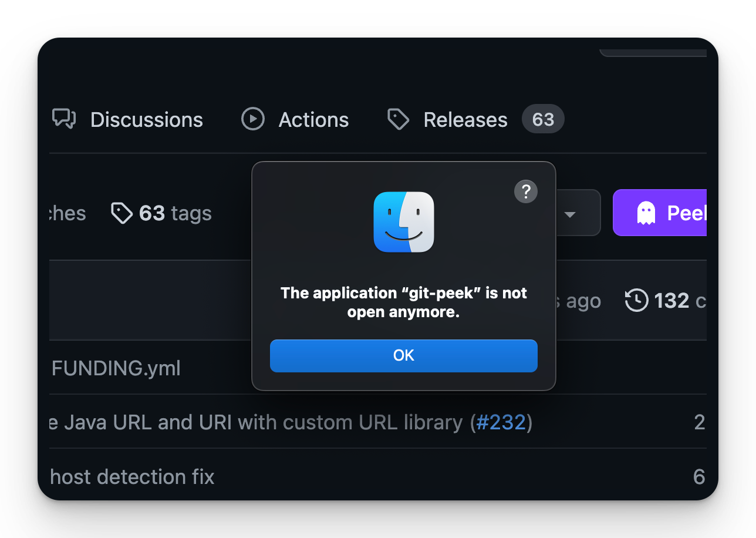Open the FUNDING.yml file

(116, 368)
